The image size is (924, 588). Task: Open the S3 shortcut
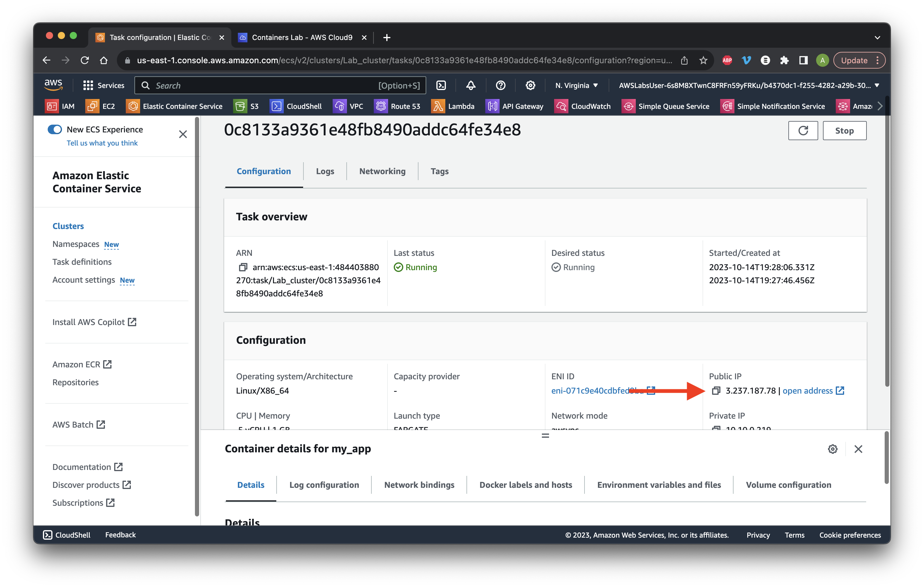pyautogui.click(x=246, y=106)
